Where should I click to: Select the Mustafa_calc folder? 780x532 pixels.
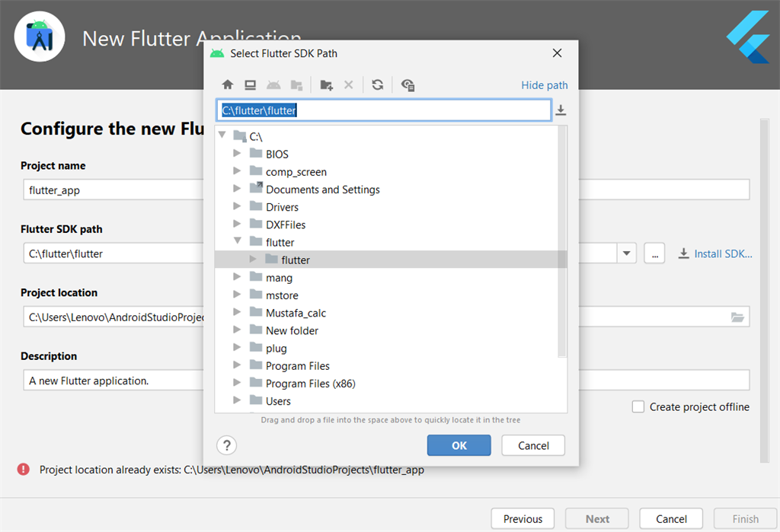point(296,313)
